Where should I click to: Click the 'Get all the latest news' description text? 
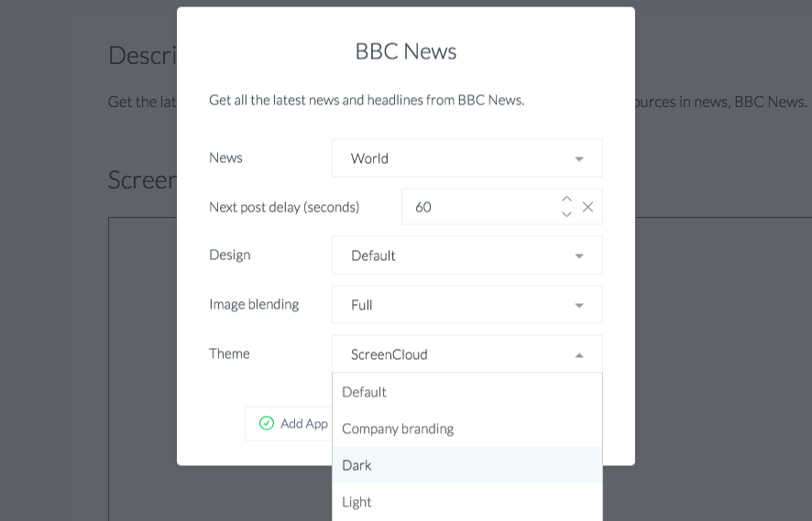pos(367,100)
